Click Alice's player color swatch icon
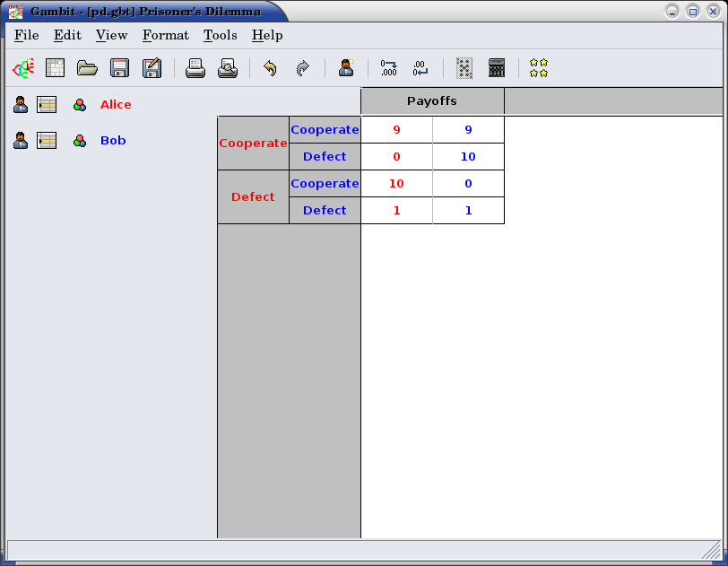Screen dimensions: 728x566 [x=80, y=105]
